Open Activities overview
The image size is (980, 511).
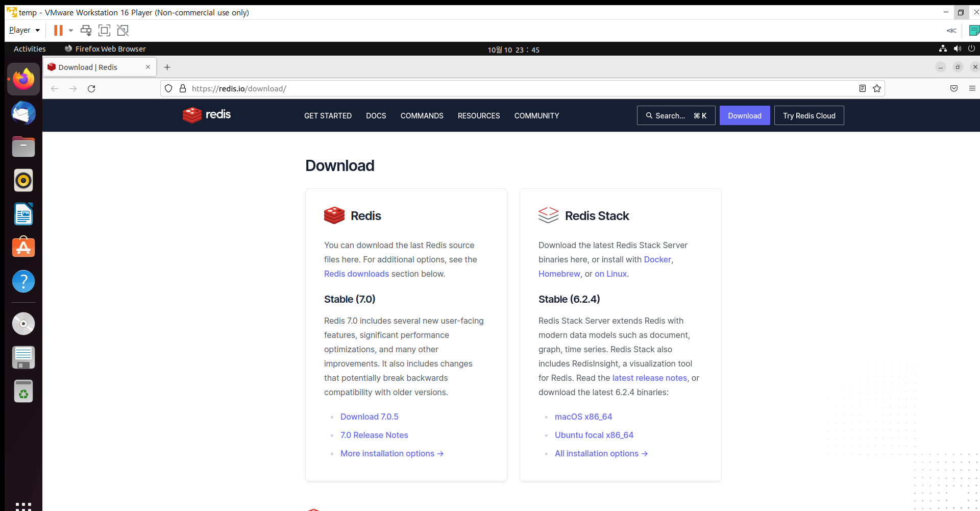tap(30, 49)
